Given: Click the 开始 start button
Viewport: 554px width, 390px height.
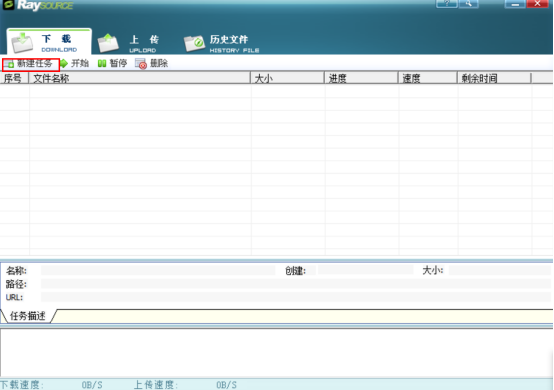Looking at the screenshot, I should pyautogui.click(x=74, y=64).
